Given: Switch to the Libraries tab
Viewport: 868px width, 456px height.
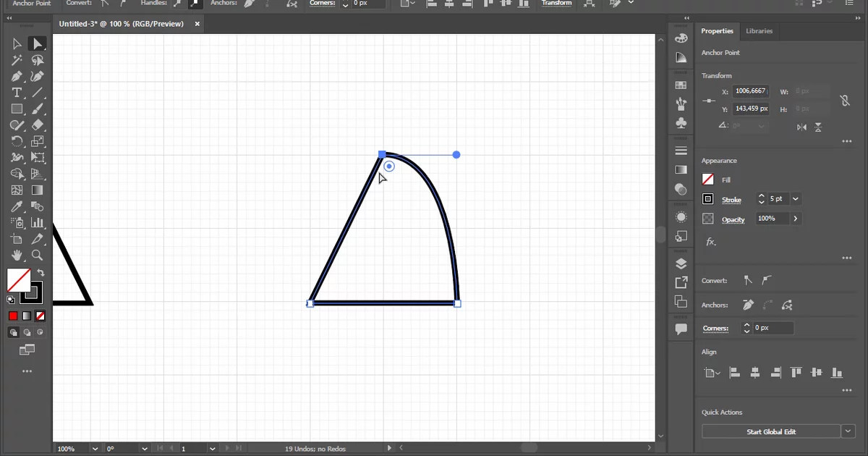Looking at the screenshot, I should click(759, 31).
